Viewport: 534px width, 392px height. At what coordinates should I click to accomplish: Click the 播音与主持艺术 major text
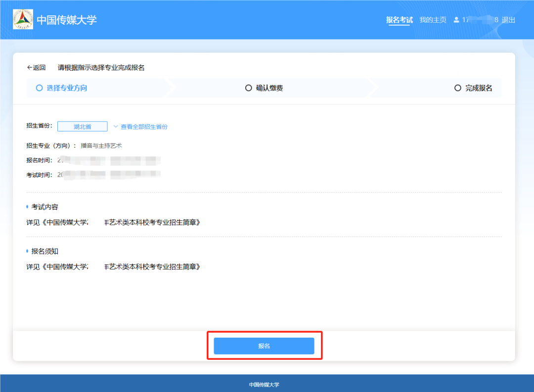[101, 146]
